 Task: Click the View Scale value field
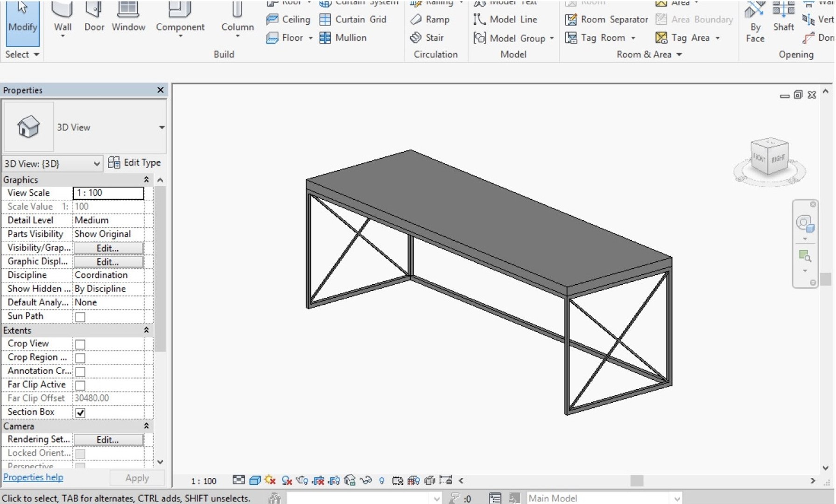pyautogui.click(x=108, y=193)
